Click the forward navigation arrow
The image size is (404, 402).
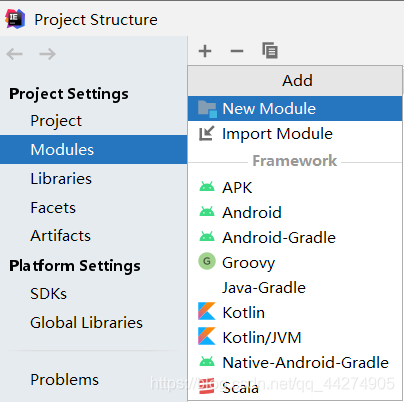click(47, 54)
